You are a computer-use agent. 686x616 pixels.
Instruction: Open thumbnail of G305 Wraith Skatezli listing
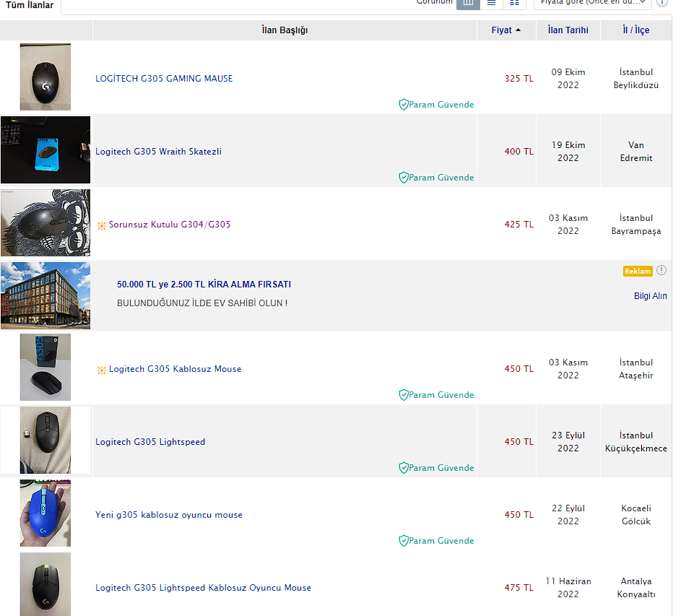pos(45,149)
